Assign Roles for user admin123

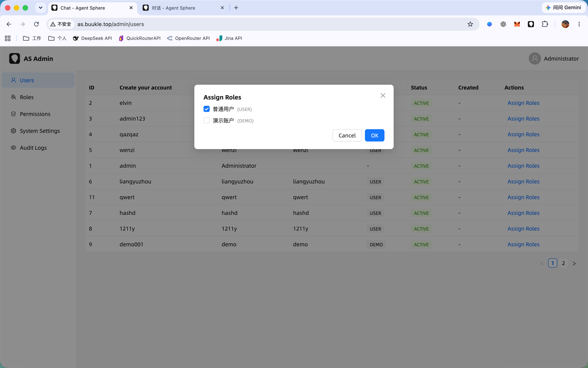coord(523,118)
